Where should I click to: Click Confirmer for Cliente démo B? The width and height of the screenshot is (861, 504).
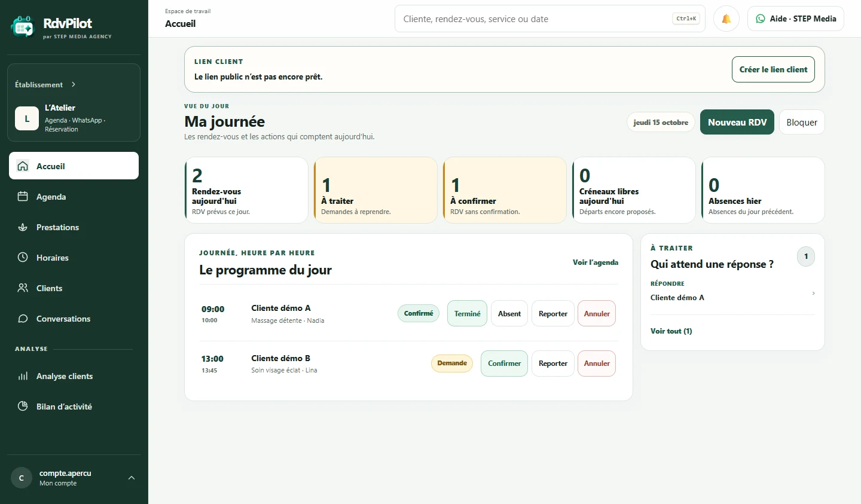[x=504, y=364]
